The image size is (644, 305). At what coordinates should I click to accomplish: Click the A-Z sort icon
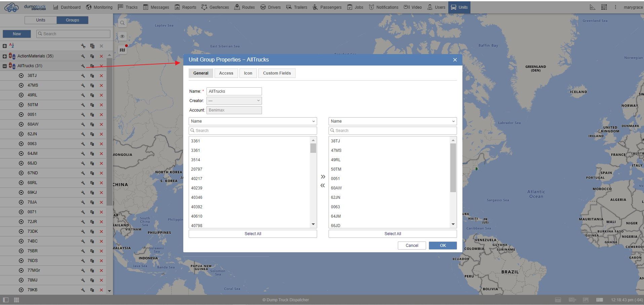(12, 45)
